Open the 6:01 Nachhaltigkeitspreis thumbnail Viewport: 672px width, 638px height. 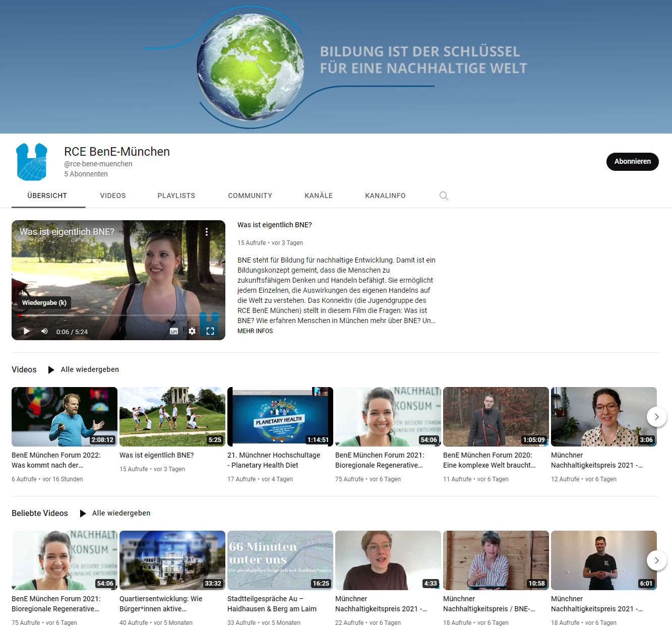coord(604,560)
